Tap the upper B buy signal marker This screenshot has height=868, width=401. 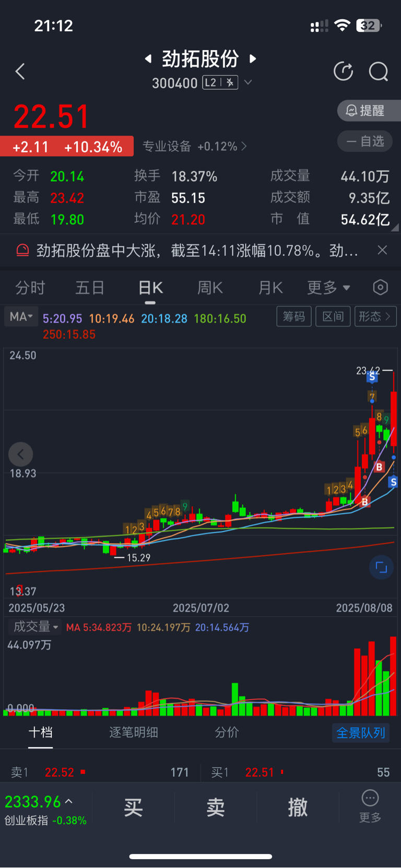click(x=380, y=467)
